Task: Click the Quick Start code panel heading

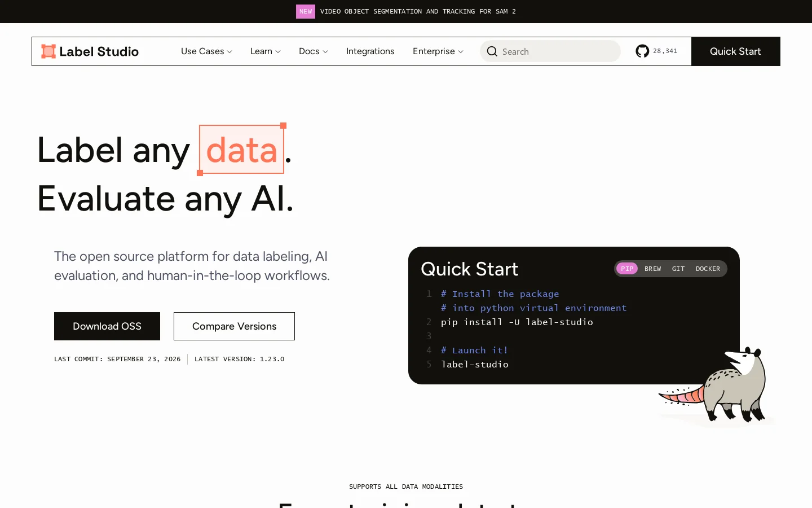Action: pyautogui.click(x=469, y=269)
